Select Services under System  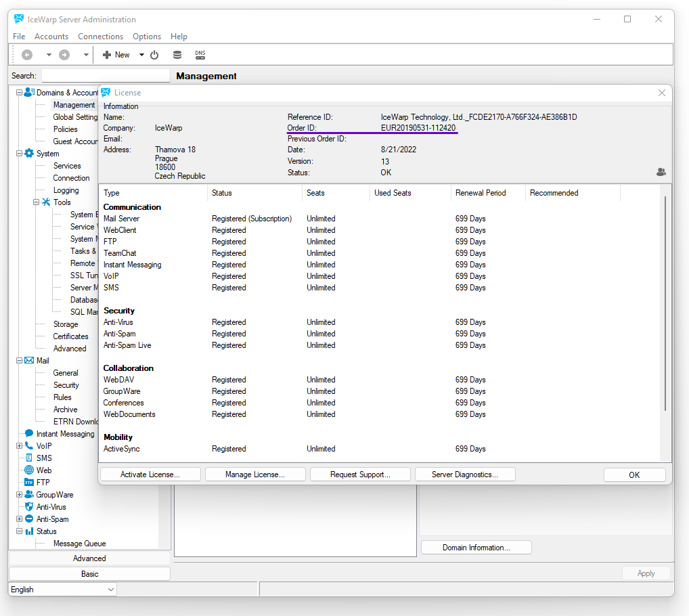(x=67, y=166)
